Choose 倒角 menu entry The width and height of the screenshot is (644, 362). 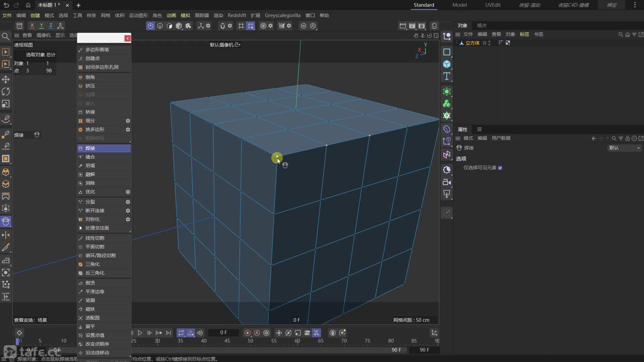point(104,77)
